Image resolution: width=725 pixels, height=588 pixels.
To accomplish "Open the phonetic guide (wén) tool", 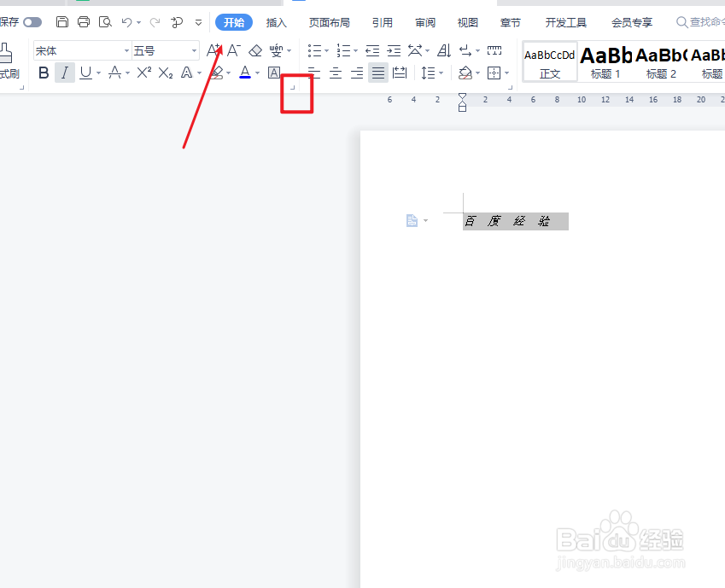I will pos(276,50).
